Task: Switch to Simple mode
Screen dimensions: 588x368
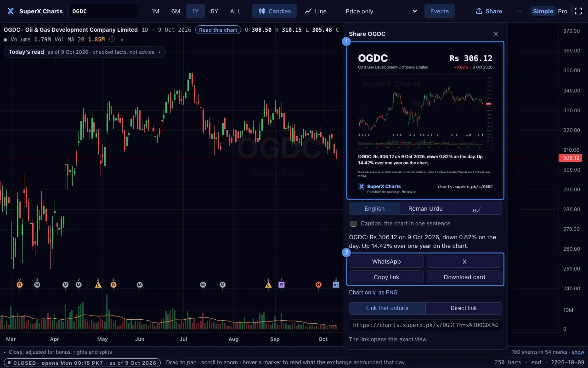Action: tap(543, 11)
